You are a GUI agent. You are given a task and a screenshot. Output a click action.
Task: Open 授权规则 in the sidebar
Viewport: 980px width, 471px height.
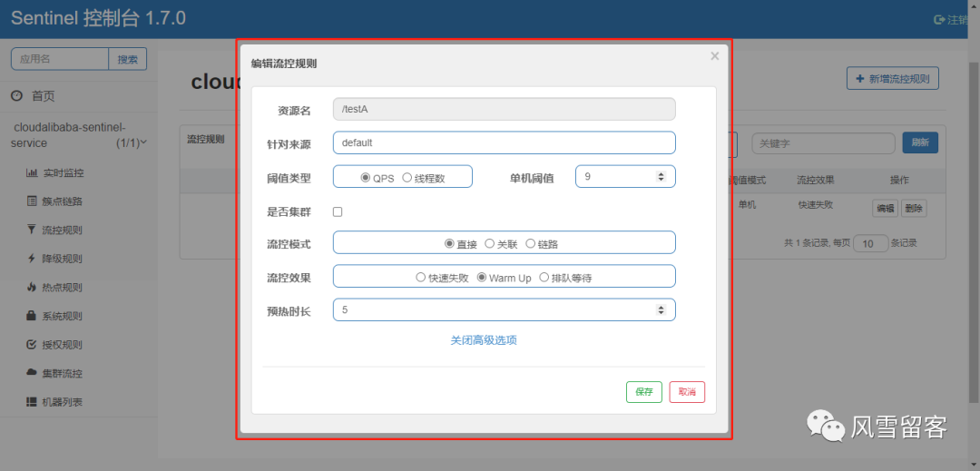(63, 346)
